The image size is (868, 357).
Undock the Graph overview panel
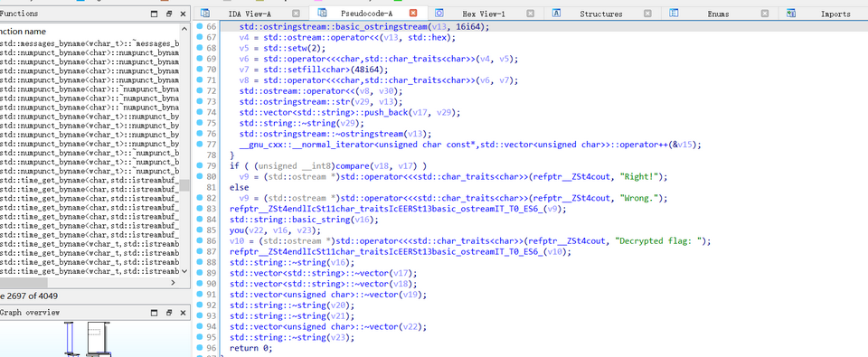pyautogui.click(x=169, y=313)
